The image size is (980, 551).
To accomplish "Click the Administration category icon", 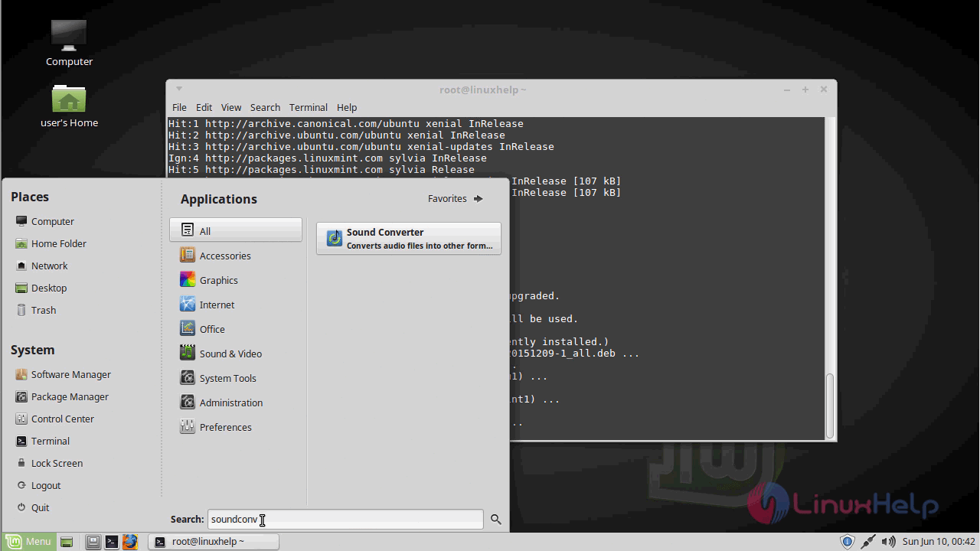I will pyautogui.click(x=187, y=402).
